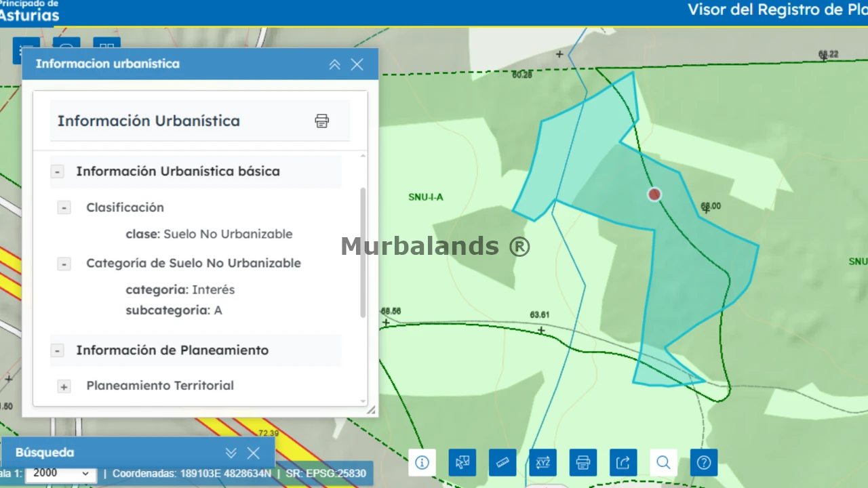Screen dimensions: 868x488
Task: Close the Búsqueda panel
Action: point(254,453)
